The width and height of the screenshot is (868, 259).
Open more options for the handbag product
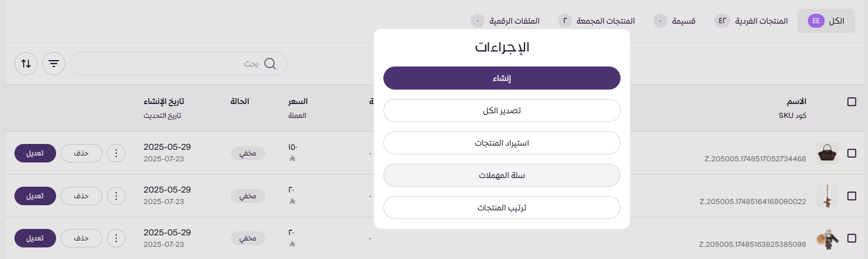[116, 153]
